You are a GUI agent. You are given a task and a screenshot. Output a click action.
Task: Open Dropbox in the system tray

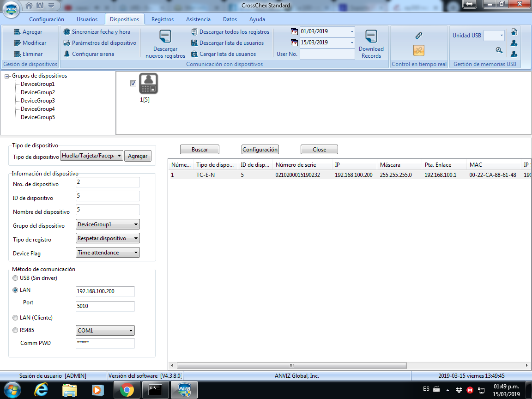(x=459, y=390)
